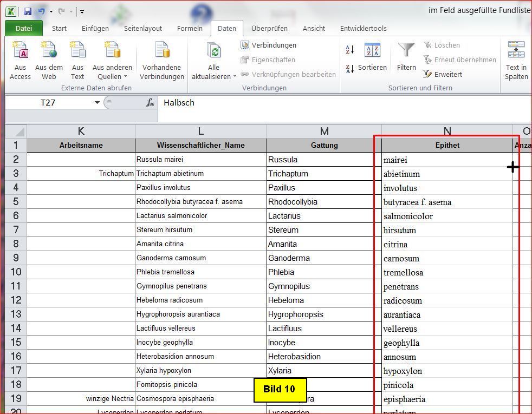Switch to the Formeln ribbon tab
Image resolution: width=532 pixels, height=414 pixels.
click(x=190, y=28)
